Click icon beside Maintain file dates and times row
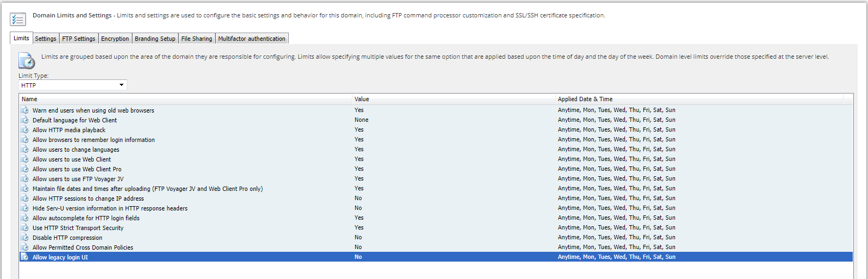Image resolution: width=868 pixels, height=279 pixels. (24, 189)
